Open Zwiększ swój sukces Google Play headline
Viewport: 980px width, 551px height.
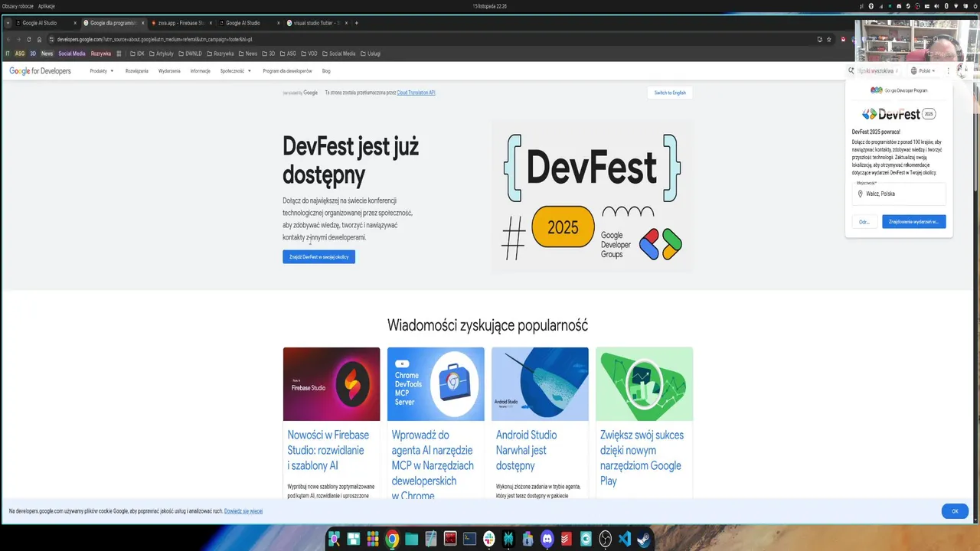click(x=642, y=458)
